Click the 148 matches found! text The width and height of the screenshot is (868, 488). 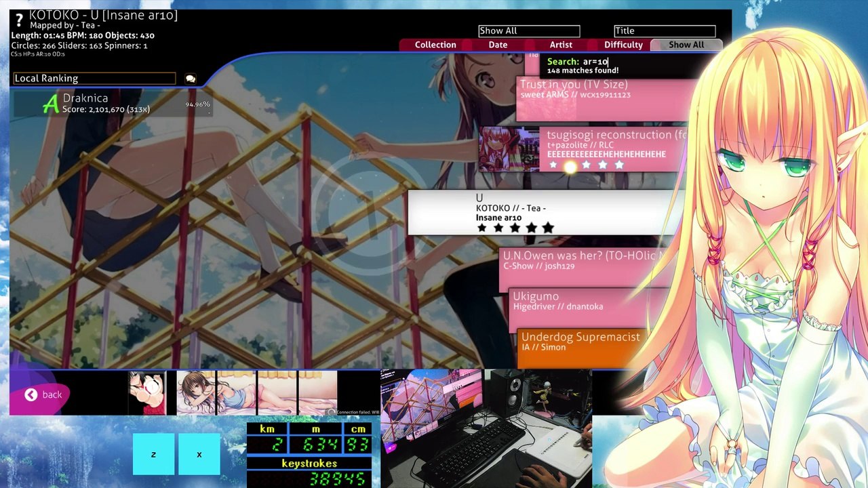click(x=583, y=70)
